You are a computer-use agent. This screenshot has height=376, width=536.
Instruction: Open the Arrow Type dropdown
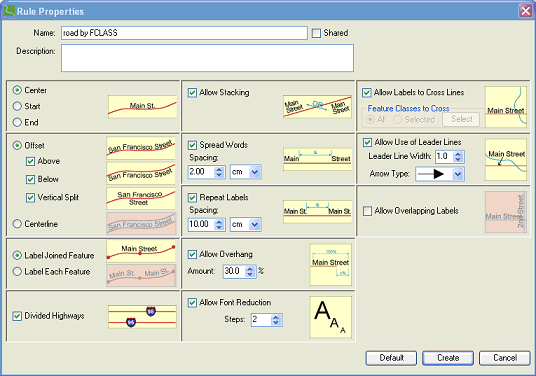[x=458, y=174]
